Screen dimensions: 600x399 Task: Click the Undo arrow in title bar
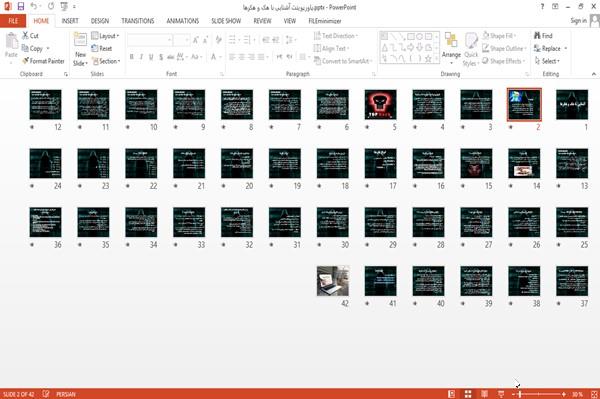tap(33, 7)
